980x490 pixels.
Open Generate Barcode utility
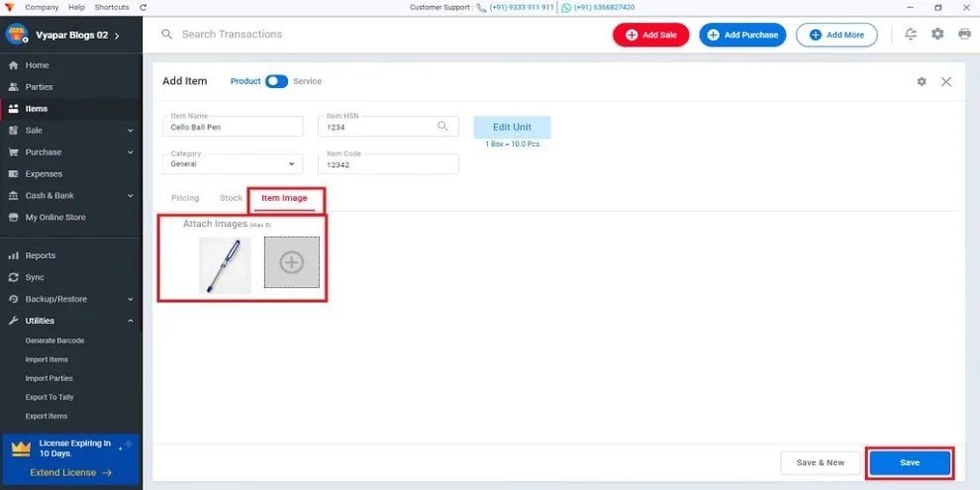point(54,342)
